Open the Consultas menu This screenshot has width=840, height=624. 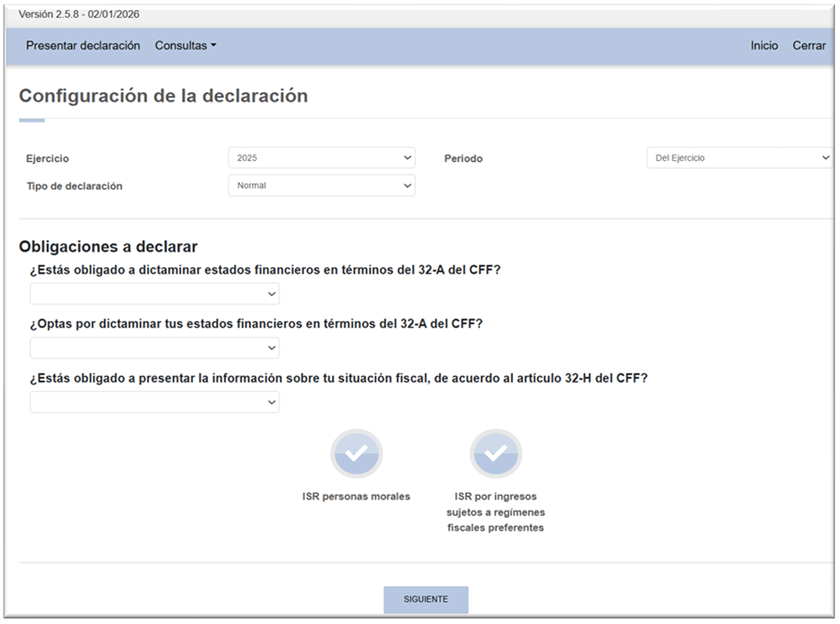(x=182, y=45)
